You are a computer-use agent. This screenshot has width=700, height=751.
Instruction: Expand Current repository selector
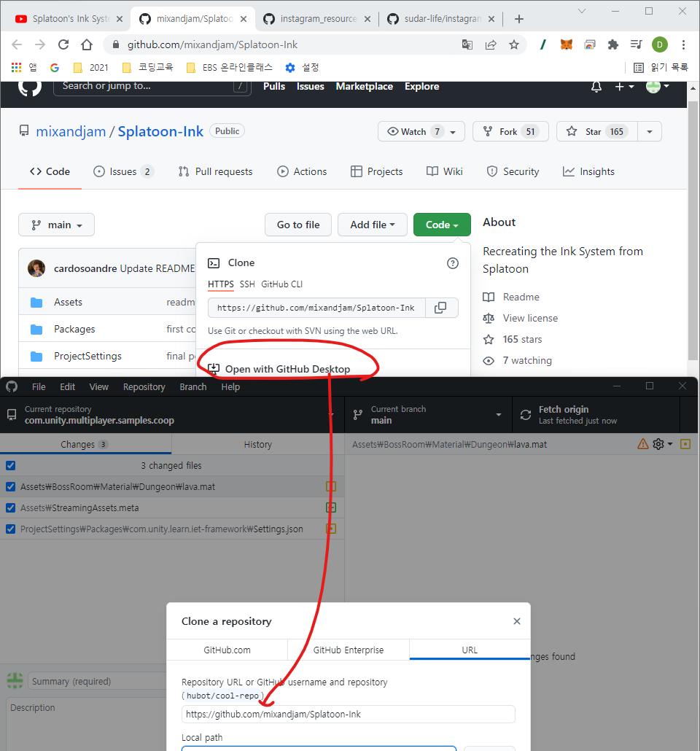pos(172,415)
